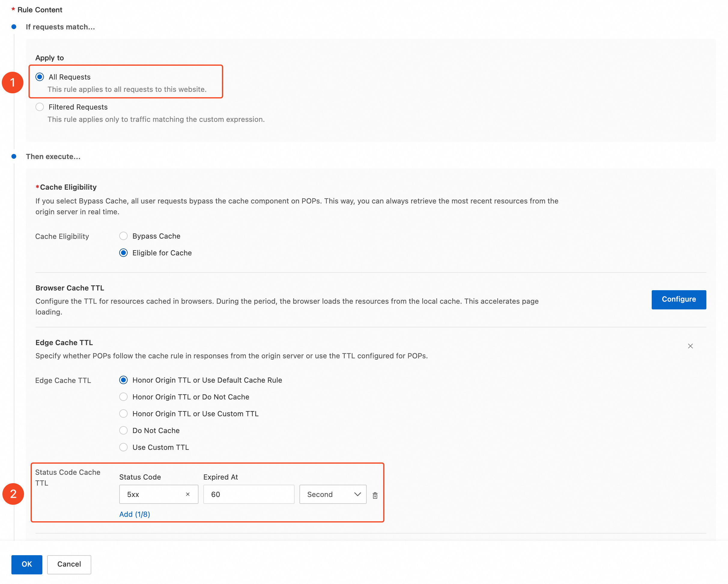Screen dimensions: 728x584
Task: Cancel the rule editing
Action: tap(69, 564)
